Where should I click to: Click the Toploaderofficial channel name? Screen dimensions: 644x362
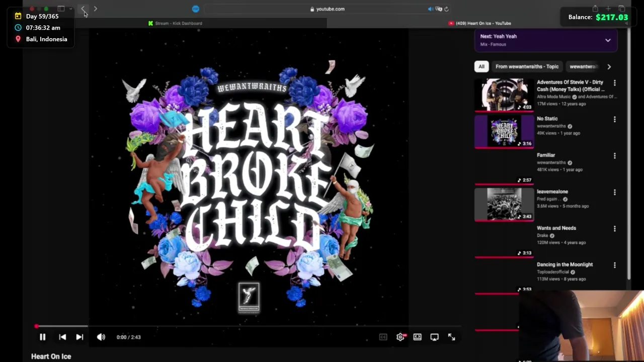(x=553, y=272)
